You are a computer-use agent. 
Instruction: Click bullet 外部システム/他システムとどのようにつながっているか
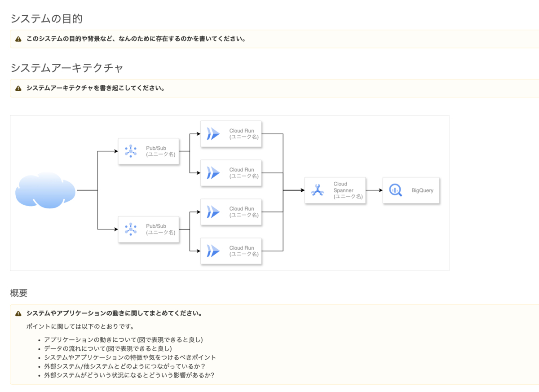coord(125,366)
